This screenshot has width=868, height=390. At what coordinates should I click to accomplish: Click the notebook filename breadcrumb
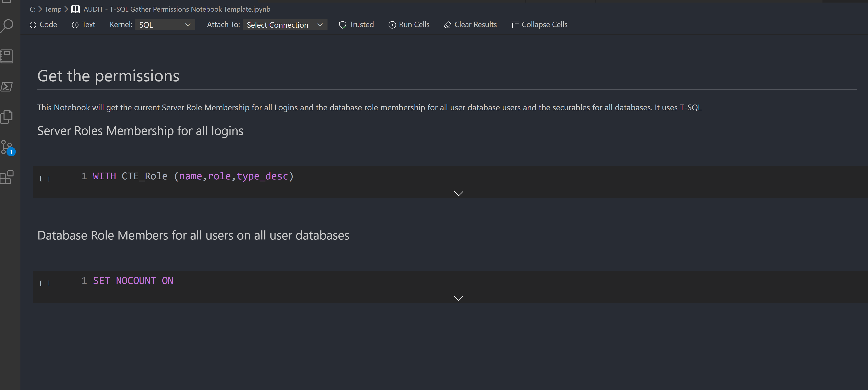pos(177,9)
